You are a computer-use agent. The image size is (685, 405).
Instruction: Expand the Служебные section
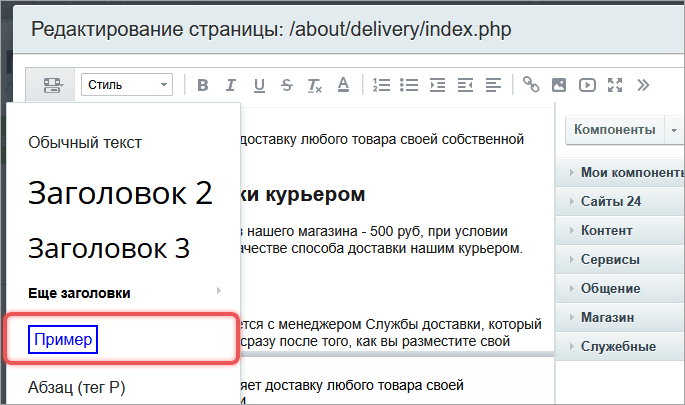(620, 346)
